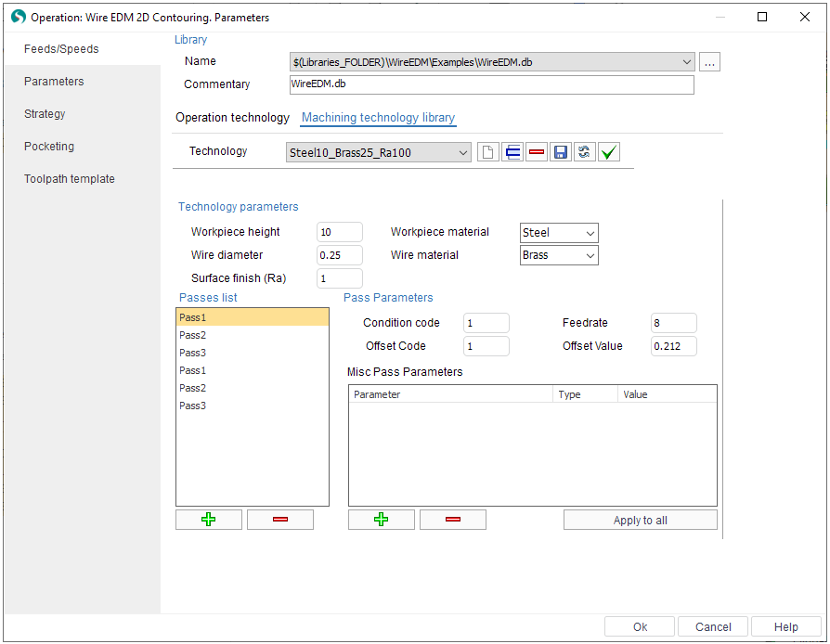Click the red minus icon next to Technology

537,152
